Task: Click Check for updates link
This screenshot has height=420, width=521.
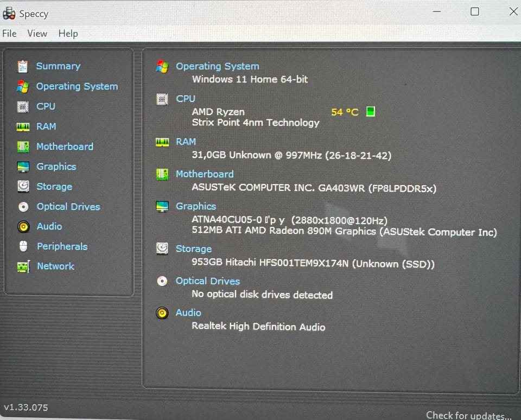Action: [x=469, y=415]
